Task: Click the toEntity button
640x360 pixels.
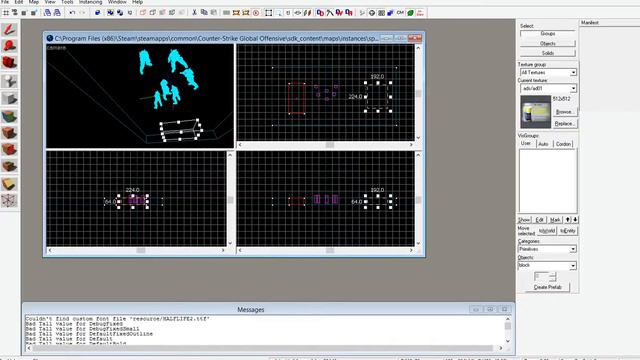Action: pos(567,231)
